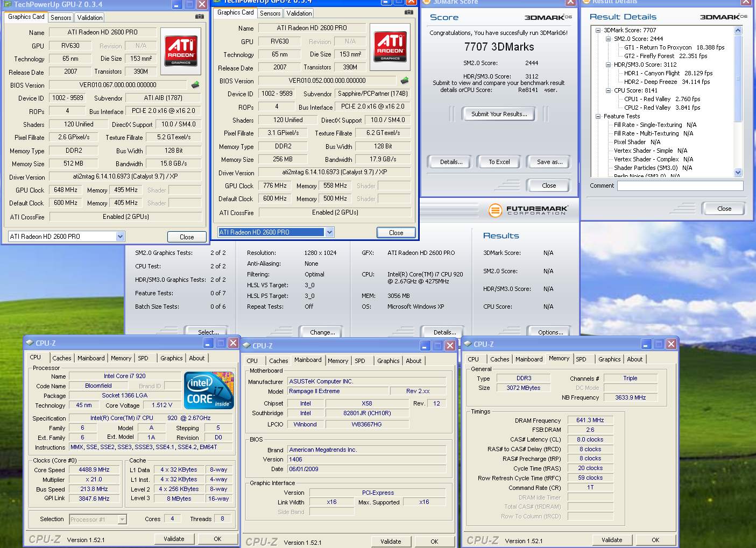This screenshot has width=756, height=548.
Task: Collapse the SM2.0 Score: 2444 node
Action: click(609, 39)
